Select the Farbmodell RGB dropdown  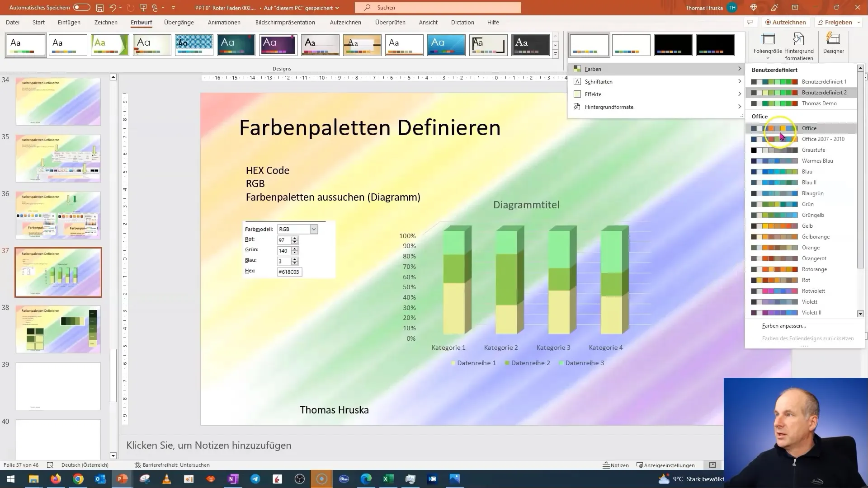tap(297, 229)
